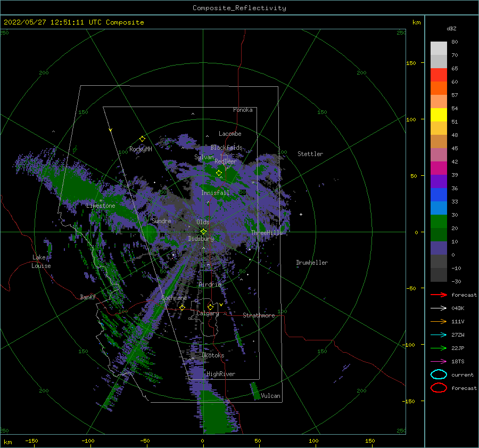Click the Ponoka city label
This screenshot has height=448, width=479.
(x=243, y=110)
